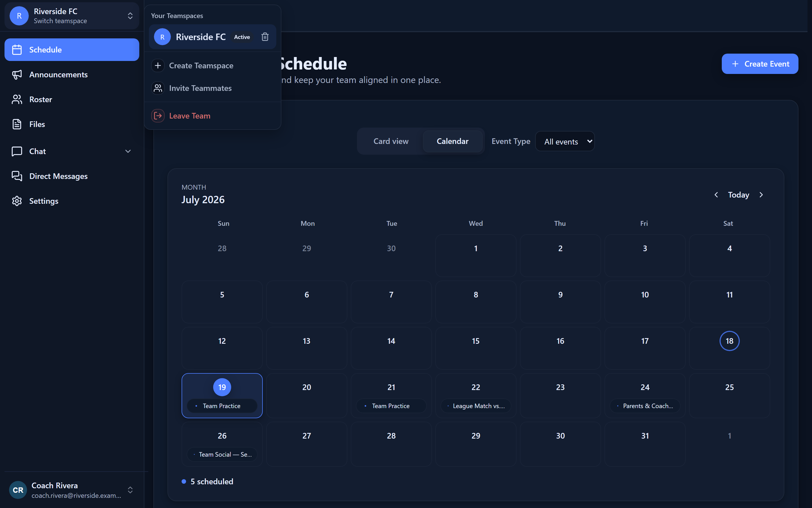Viewport: 812px width, 508px height.
Task: Click 'Switch teamspace' text
Action: [x=60, y=21]
